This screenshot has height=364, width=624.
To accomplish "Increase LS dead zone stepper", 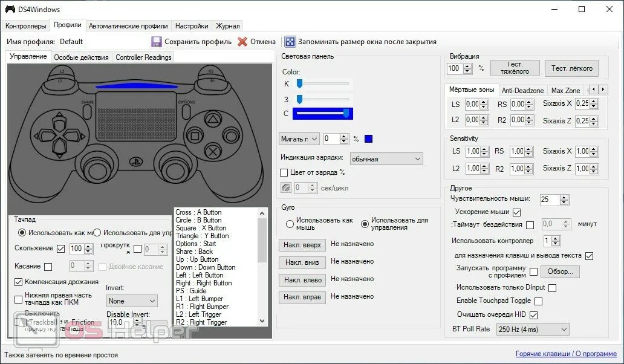I will [x=484, y=102].
